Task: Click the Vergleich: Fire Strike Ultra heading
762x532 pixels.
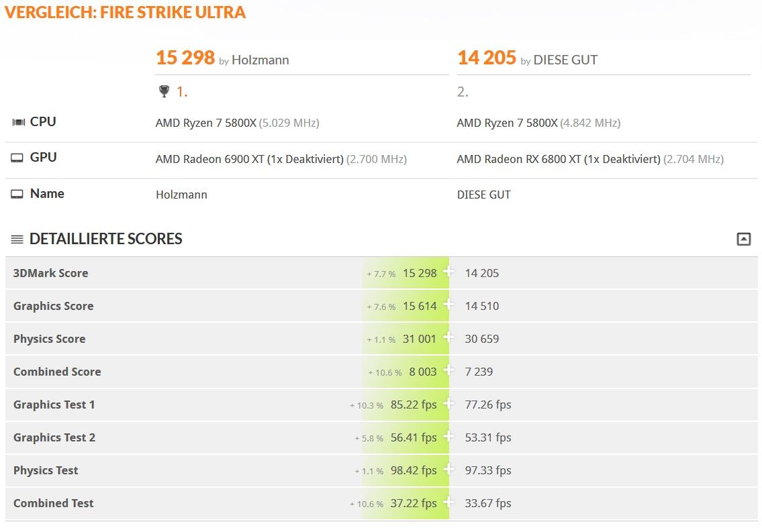Action: tap(126, 12)
